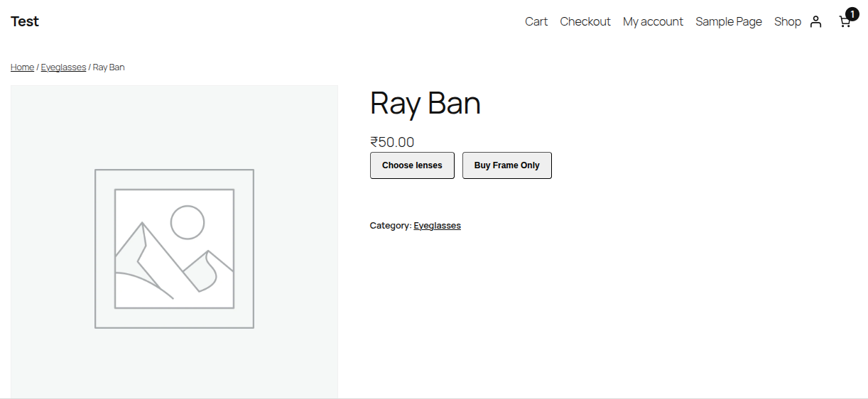The width and height of the screenshot is (868, 399).
Task: Go to the Test site title
Action: tap(25, 21)
